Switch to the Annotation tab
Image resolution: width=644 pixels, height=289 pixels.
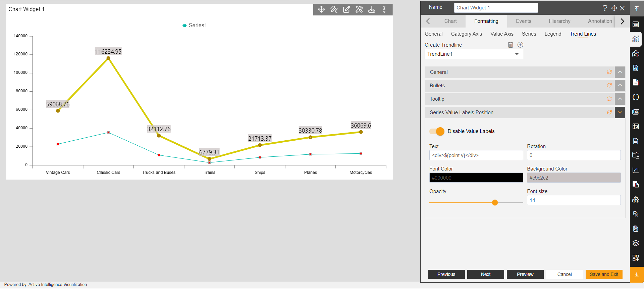[x=600, y=21]
